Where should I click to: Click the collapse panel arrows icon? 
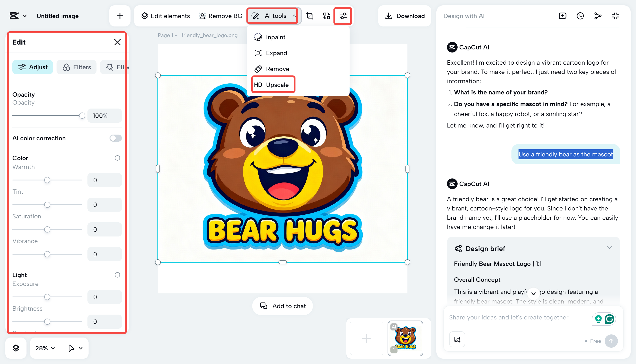tap(615, 16)
